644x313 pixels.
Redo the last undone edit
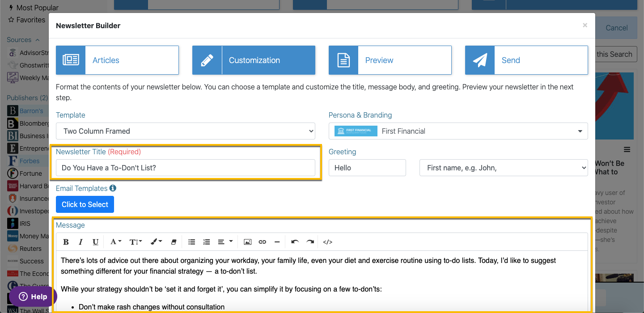coord(310,242)
